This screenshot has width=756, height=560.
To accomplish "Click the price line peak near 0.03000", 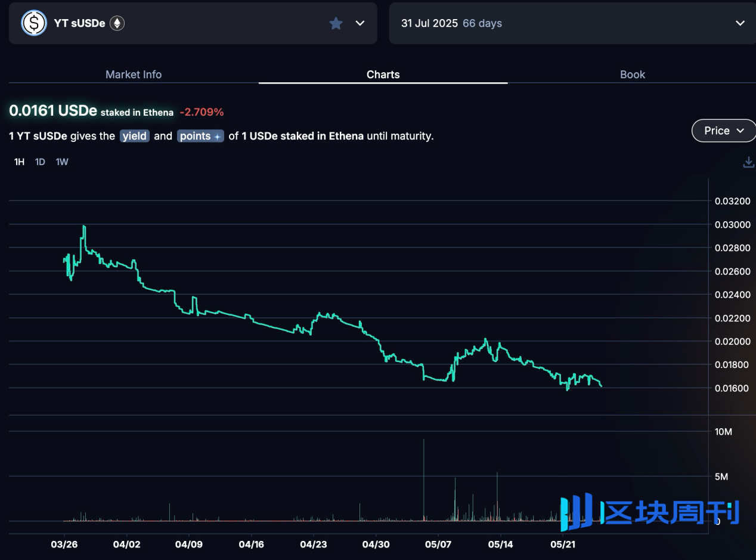I will pos(84,227).
